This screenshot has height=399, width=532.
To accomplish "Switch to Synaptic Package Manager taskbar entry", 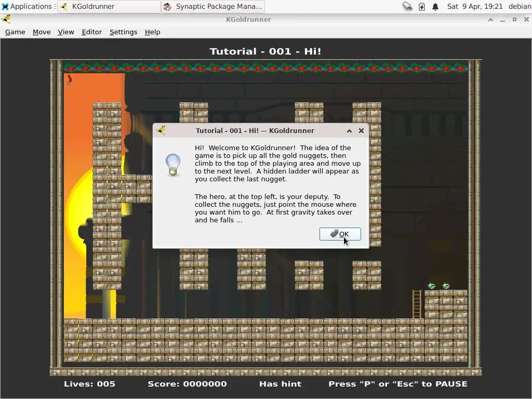I will click(214, 6).
